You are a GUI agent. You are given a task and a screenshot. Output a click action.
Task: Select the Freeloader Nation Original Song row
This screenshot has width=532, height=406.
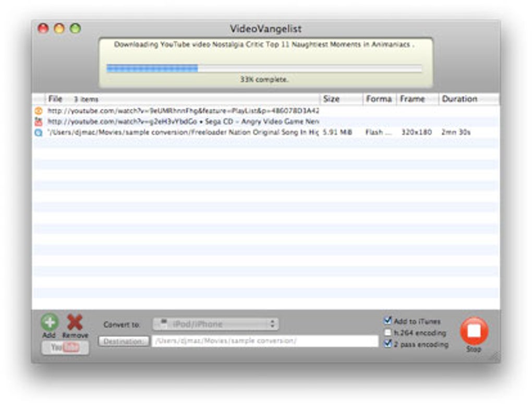[x=265, y=132]
